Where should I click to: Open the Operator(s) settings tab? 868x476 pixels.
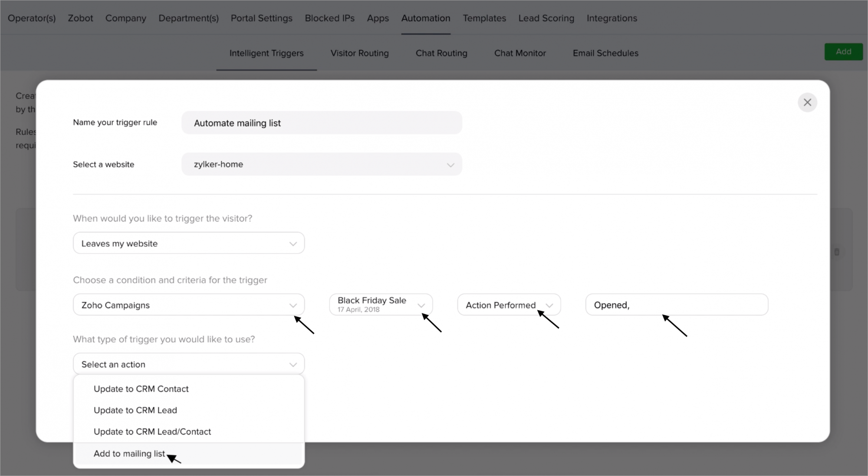(x=32, y=18)
